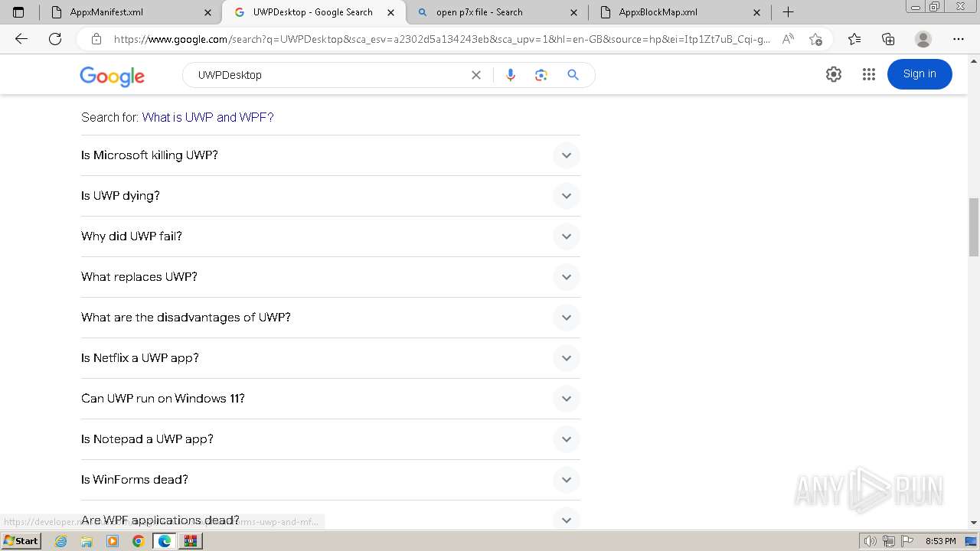The height and width of the screenshot is (551, 980).
Task: Start voice search with microphone icon
Action: (x=511, y=75)
